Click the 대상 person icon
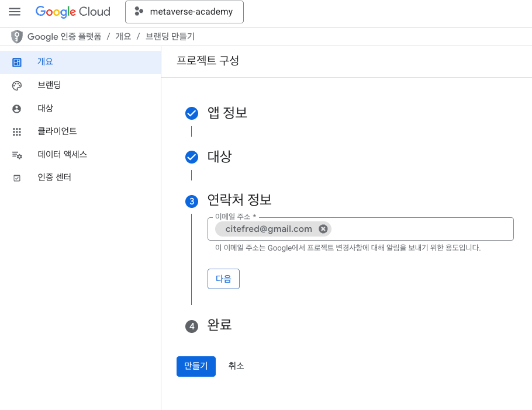 coord(16,109)
